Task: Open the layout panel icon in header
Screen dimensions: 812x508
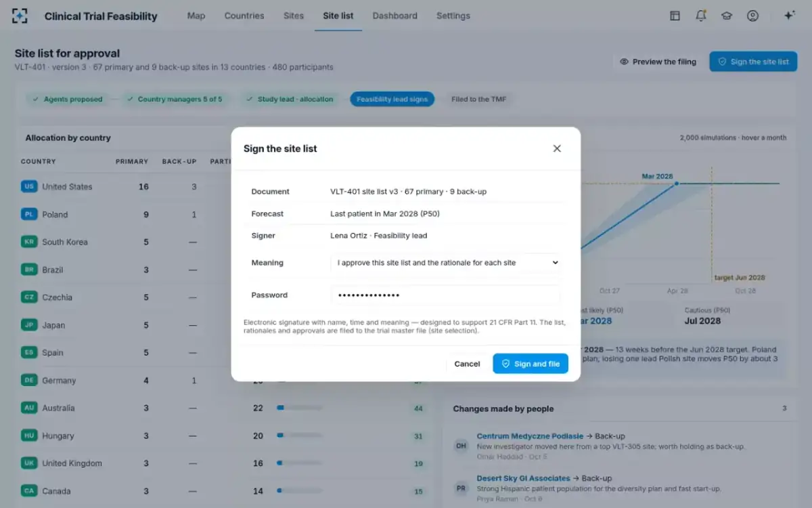Action: [675, 16]
